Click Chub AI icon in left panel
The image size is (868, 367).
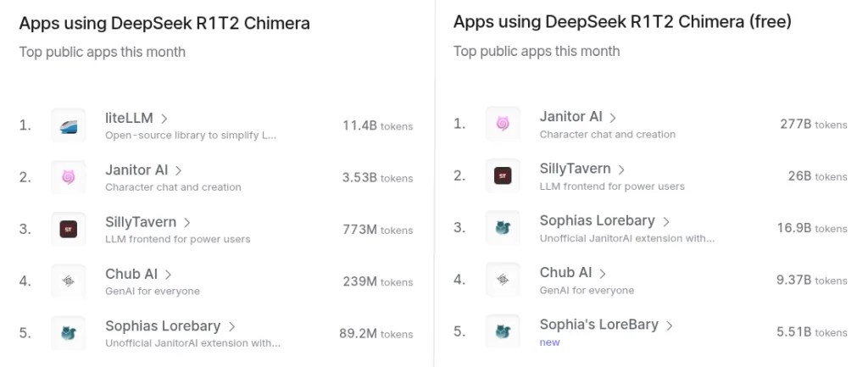(68, 281)
